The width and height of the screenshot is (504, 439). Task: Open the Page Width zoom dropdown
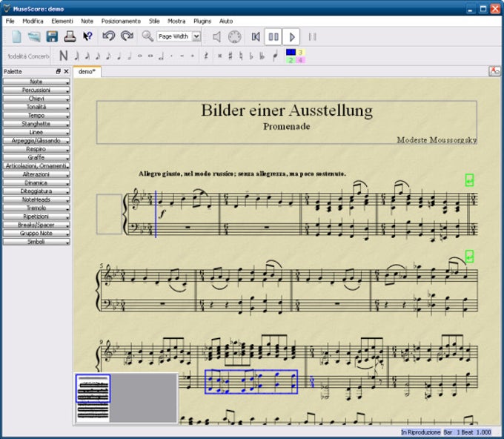[x=196, y=36]
